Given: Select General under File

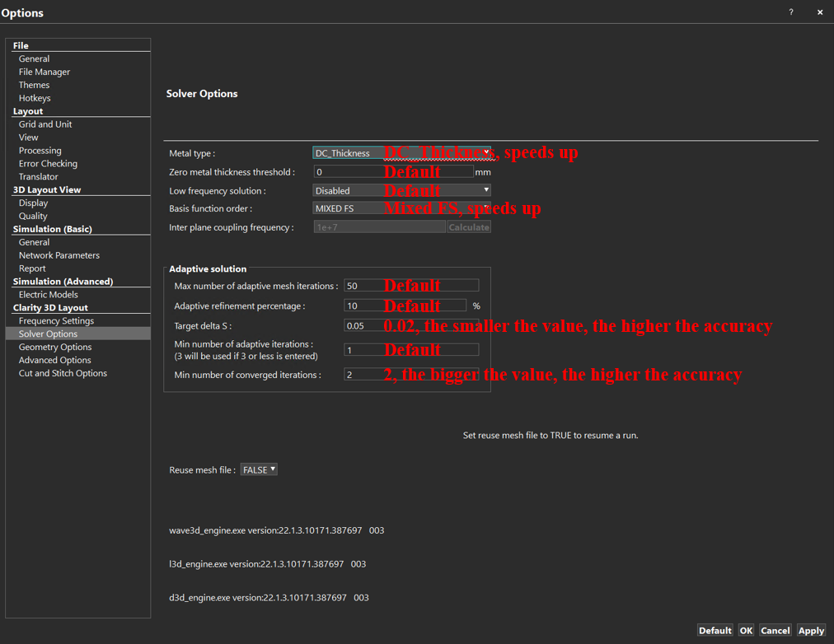Looking at the screenshot, I should pos(34,59).
